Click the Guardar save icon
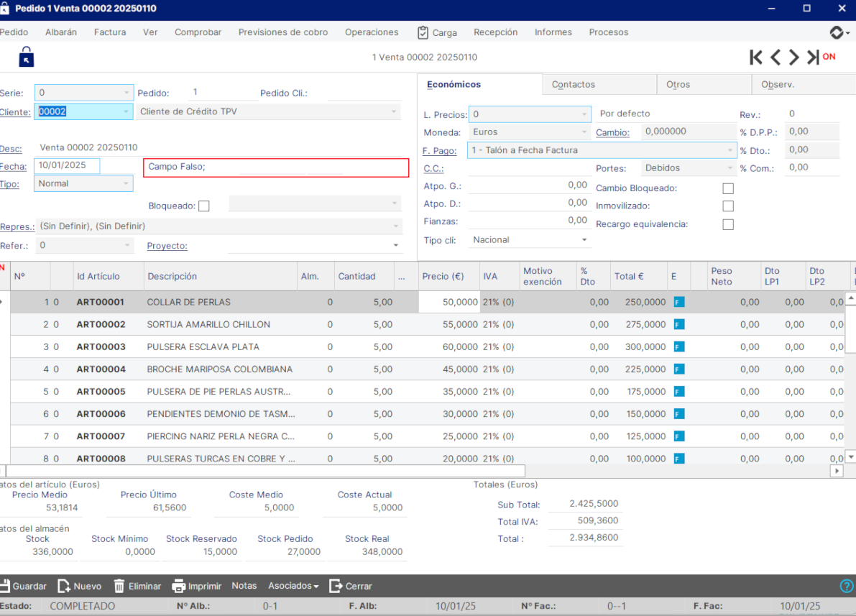Image resolution: width=856 pixels, height=616 pixels. pyautogui.click(x=5, y=586)
